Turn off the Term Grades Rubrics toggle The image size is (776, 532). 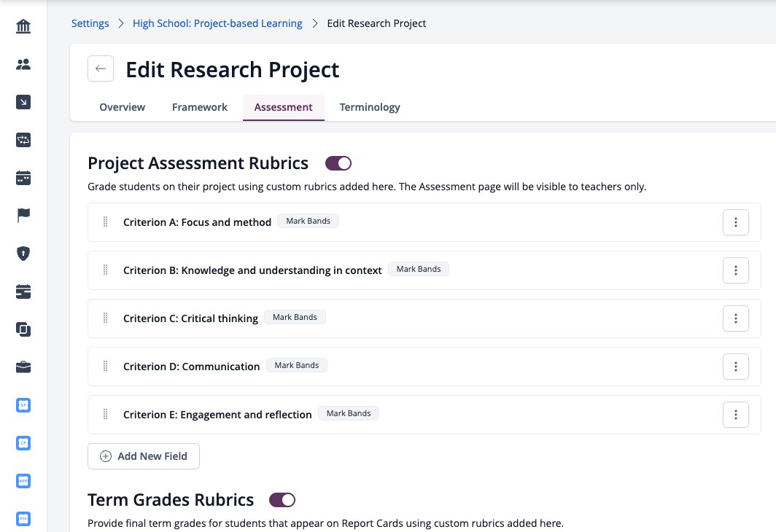[282, 500]
